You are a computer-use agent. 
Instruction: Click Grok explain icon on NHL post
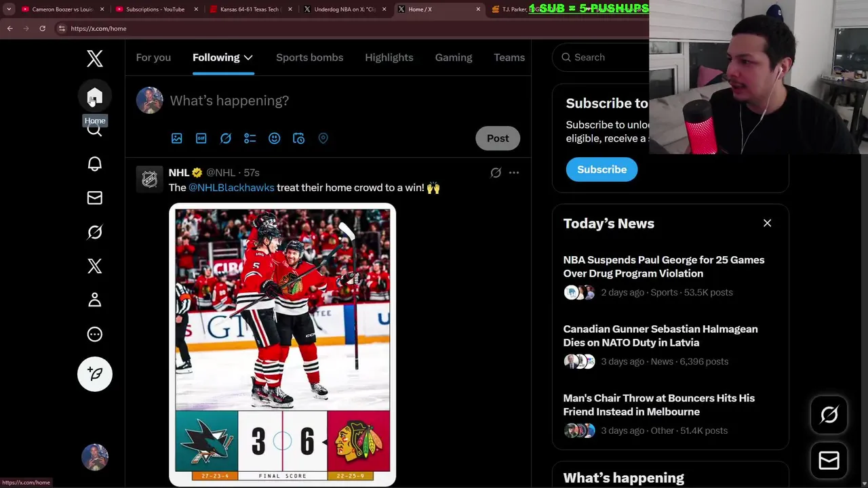point(496,173)
